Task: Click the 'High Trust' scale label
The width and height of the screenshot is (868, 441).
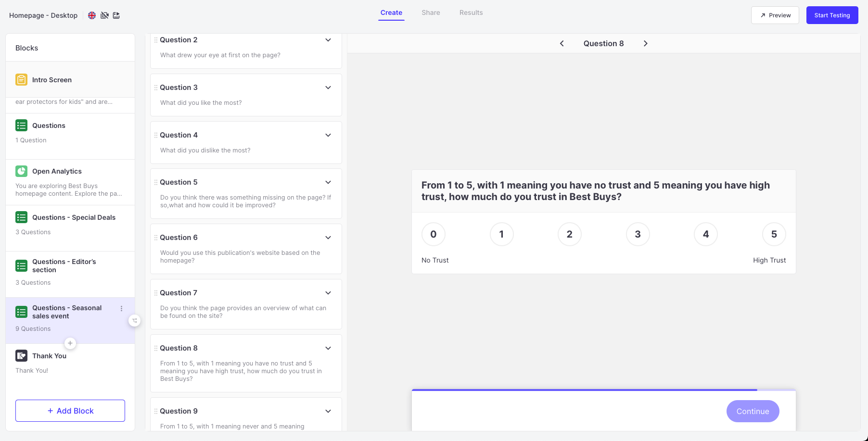Action: [x=769, y=260]
